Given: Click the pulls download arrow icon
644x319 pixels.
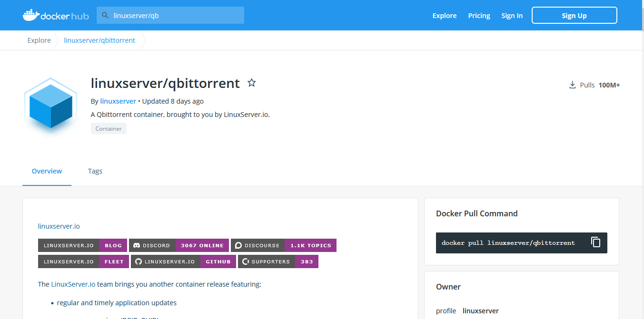Looking at the screenshot, I should click(x=573, y=85).
